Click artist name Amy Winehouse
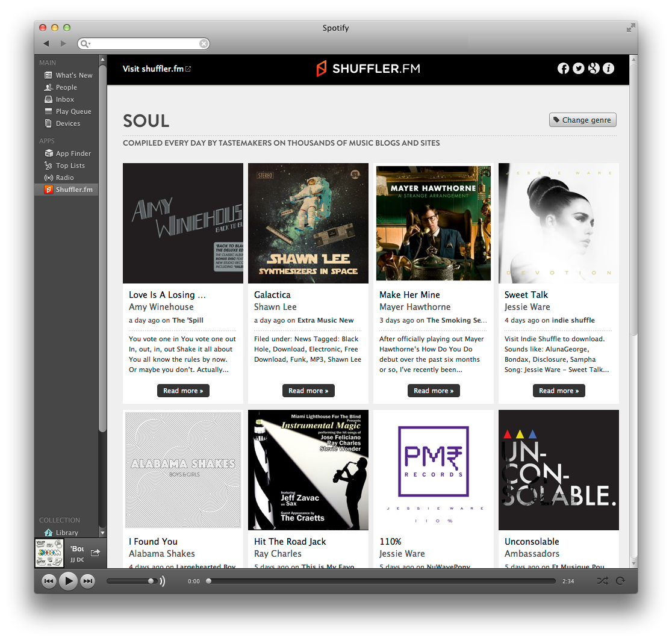This screenshot has height=641, width=672. (161, 307)
